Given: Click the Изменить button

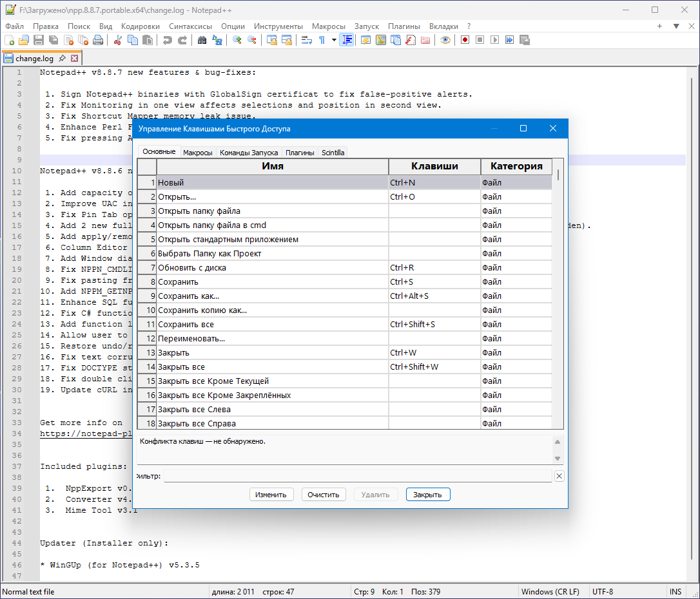Looking at the screenshot, I should (x=271, y=495).
